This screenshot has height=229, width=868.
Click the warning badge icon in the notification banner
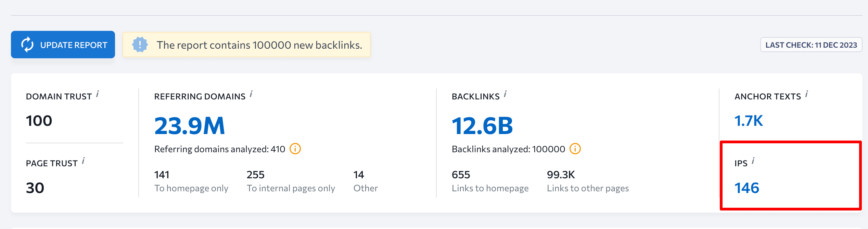tap(140, 44)
